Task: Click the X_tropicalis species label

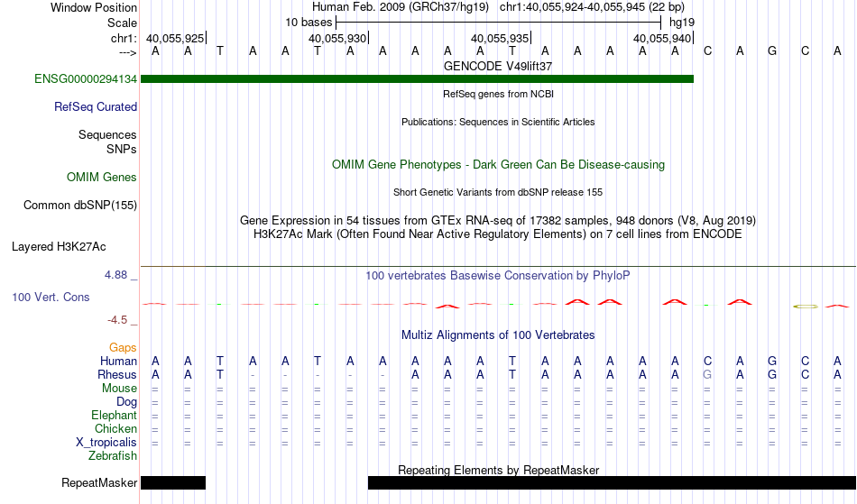Action: [x=106, y=443]
